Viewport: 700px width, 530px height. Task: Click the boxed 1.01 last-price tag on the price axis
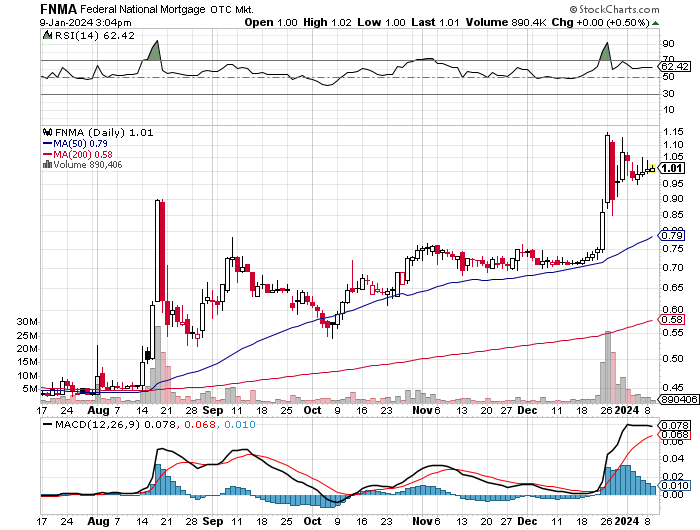pos(671,168)
